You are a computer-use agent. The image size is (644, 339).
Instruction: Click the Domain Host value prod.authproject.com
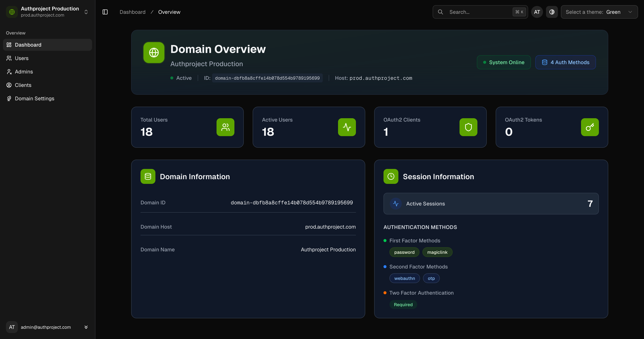(x=330, y=227)
